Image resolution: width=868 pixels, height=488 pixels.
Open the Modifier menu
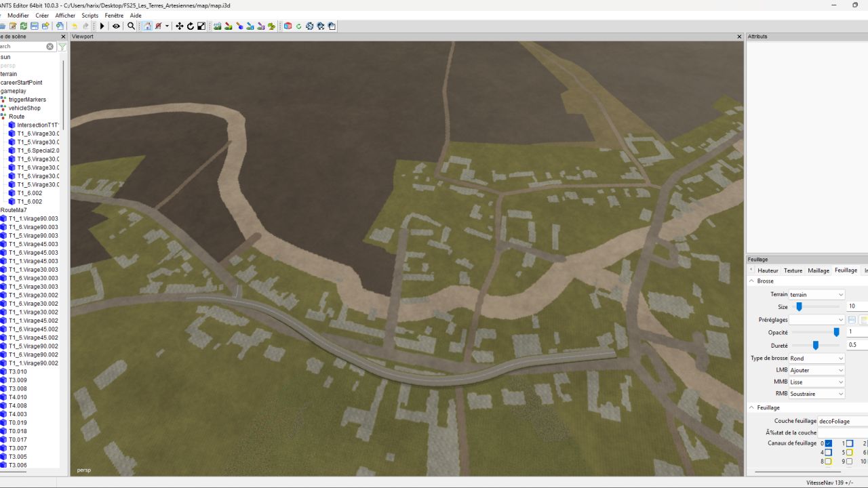(x=18, y=16)
